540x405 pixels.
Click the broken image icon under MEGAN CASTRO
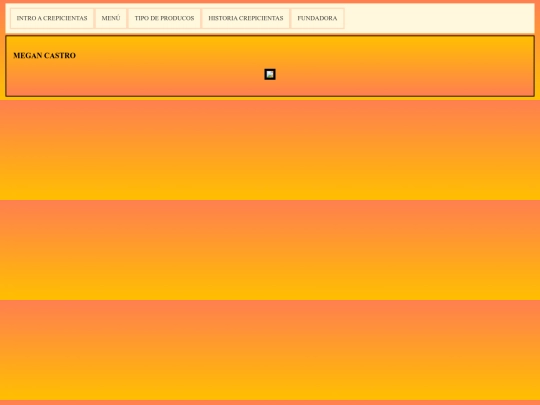(x=270, y=74)
